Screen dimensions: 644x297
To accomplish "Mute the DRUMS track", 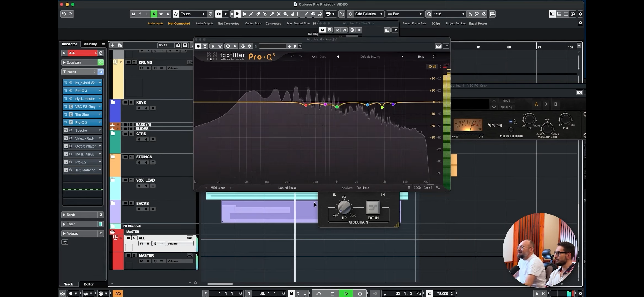I will pos(128,62).
